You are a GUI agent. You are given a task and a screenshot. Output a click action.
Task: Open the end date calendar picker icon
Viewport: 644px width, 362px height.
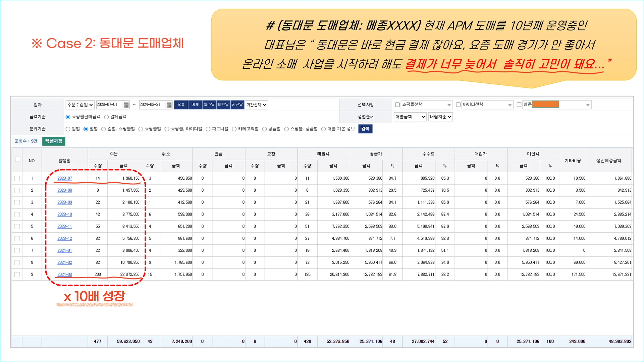coord(169,105)
